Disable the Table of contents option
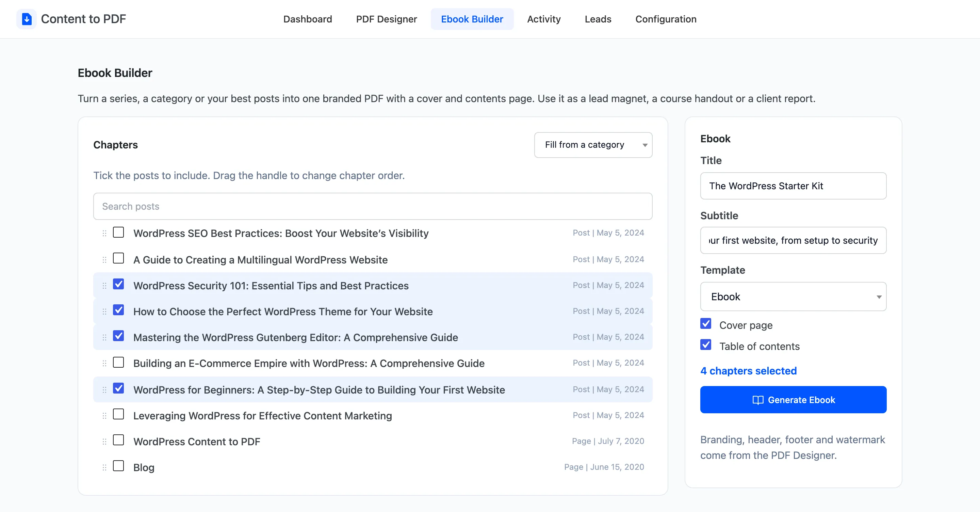The image size is (980, 512). tap(706, 345)
